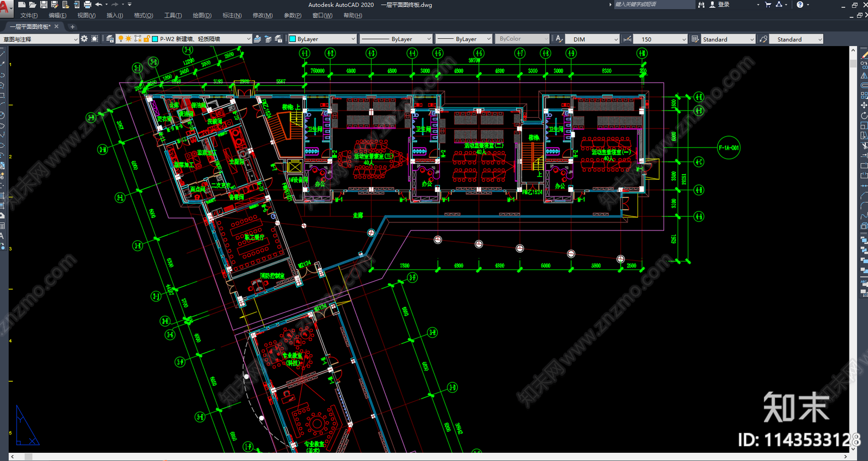
Task: Open the Layer Properties Manager icon
Action: [x=110, y=39]
